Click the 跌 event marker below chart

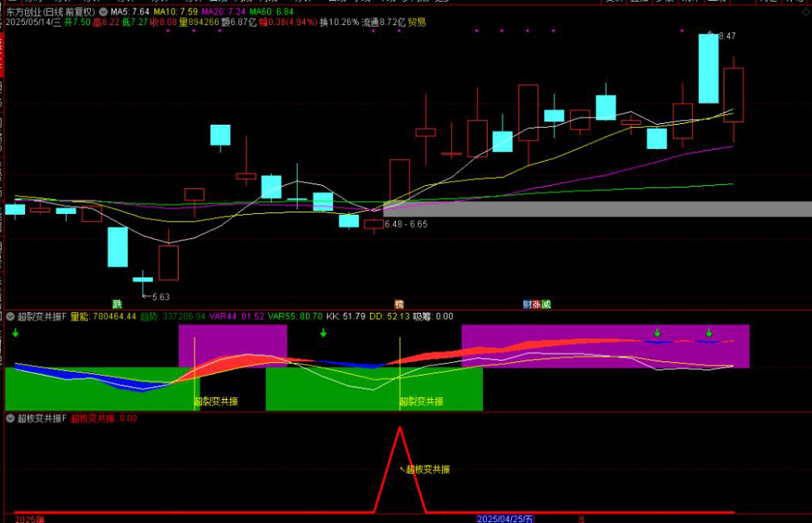pos(117,304)
